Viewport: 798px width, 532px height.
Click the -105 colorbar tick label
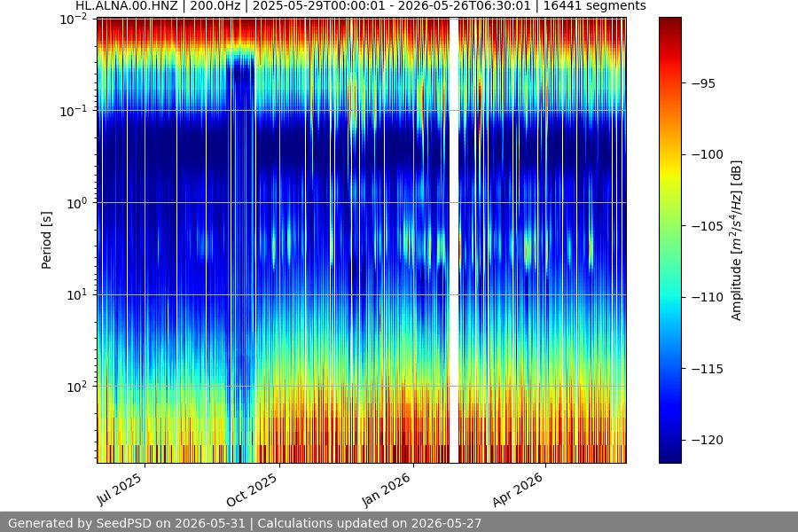click(x=708, y=226)
